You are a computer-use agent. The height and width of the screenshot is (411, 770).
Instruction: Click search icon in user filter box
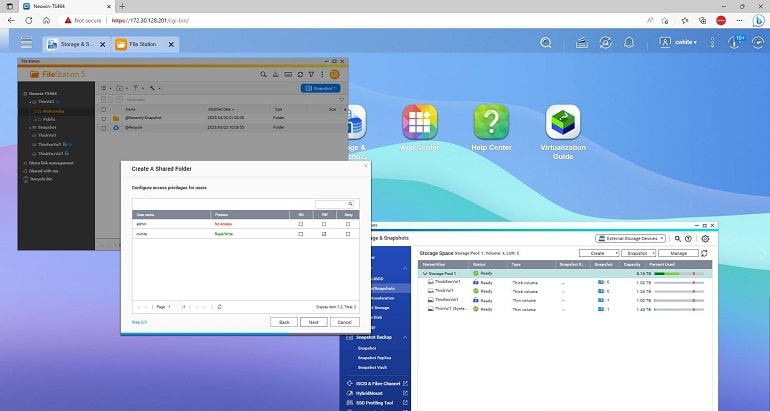click(x=350, y=204)
